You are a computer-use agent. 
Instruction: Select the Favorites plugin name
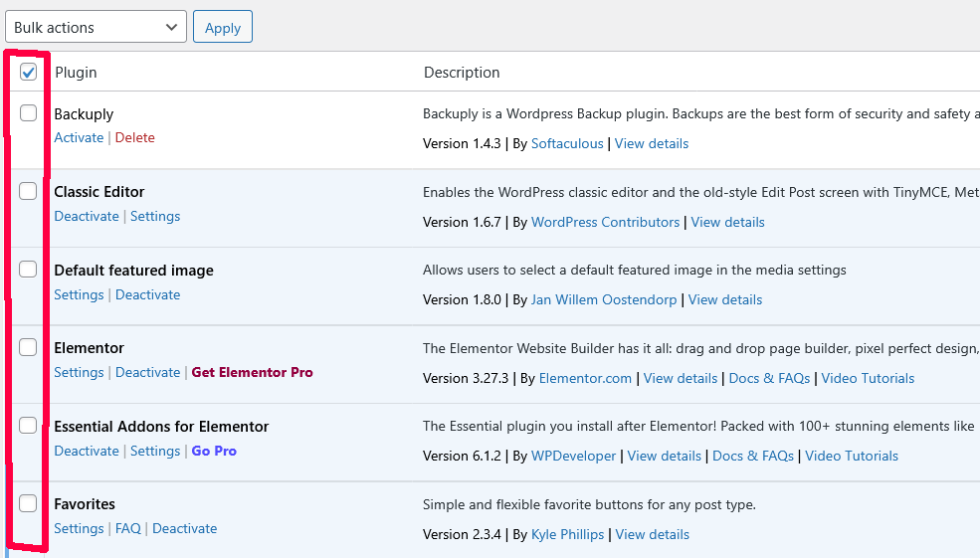[x=85, y=504]
